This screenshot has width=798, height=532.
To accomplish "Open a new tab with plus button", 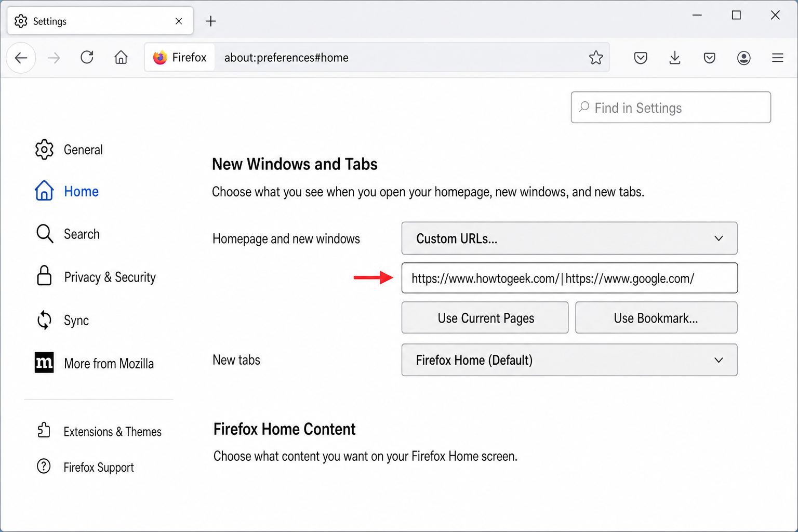I will [210, 21].
